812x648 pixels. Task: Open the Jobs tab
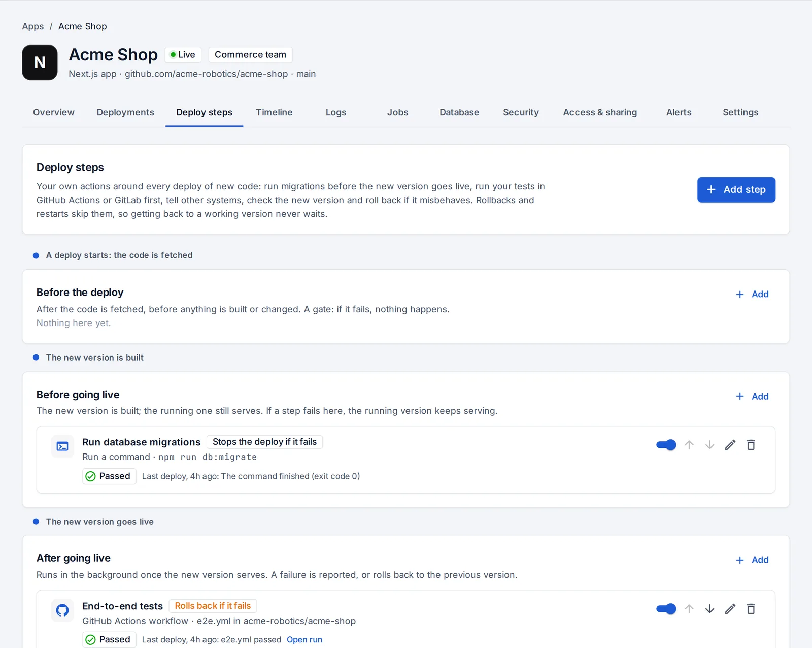click(398, 112)
